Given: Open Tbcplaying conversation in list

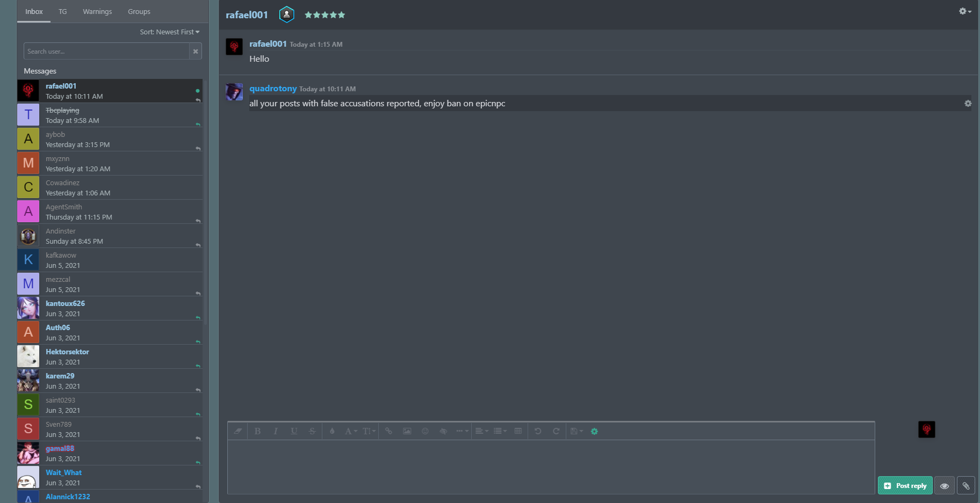Looking at the screenshot, I should point(110,115).
